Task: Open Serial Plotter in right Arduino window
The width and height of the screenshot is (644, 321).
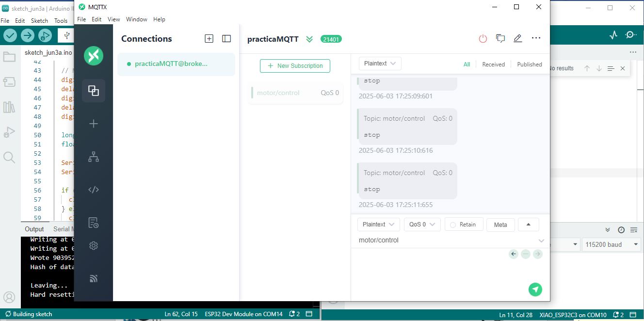Action: tap(613, 35)
